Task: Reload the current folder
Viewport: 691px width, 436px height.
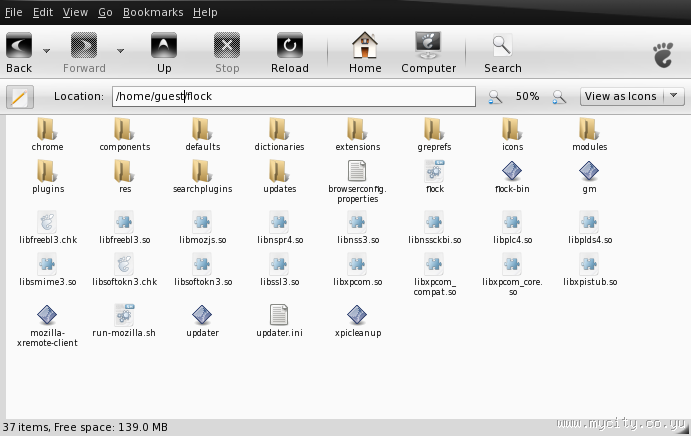Action: [x=290, y=52]
